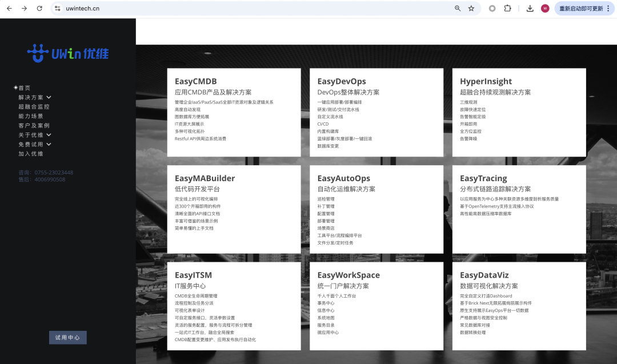Click 近300个开箱即用的构件 line
Image resolution: width=617 pixels, height=364 pixels.
[x=198, y=206]
